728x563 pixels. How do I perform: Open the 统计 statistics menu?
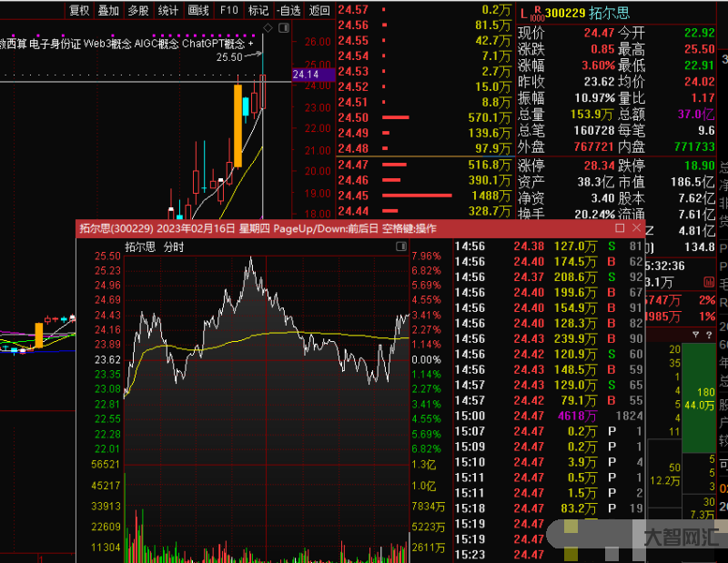(168, 11)
